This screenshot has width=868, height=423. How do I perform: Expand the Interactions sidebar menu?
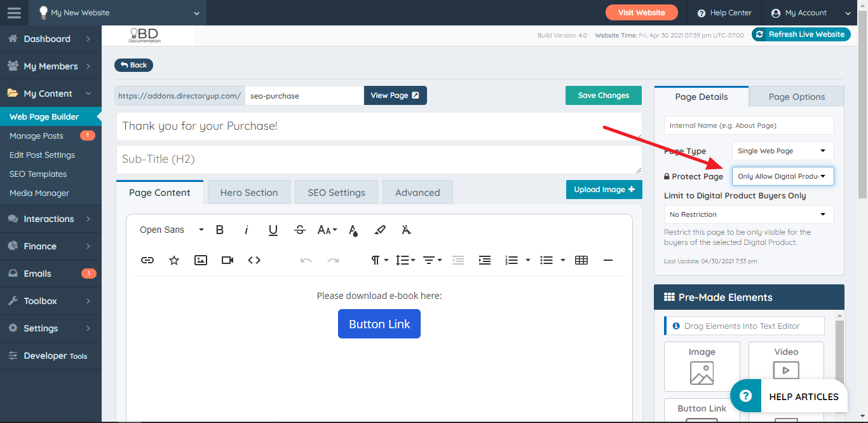click(51, 219)
